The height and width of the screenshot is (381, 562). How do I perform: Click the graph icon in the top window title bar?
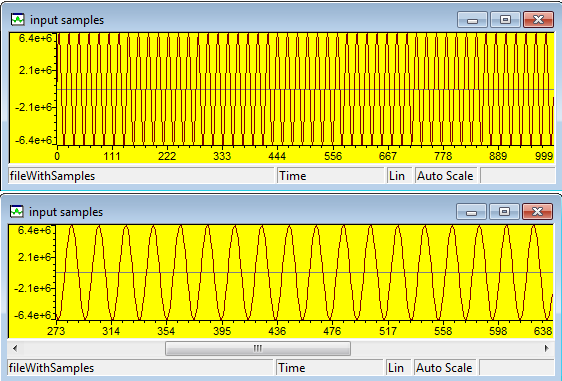click(x=18, y=19)
